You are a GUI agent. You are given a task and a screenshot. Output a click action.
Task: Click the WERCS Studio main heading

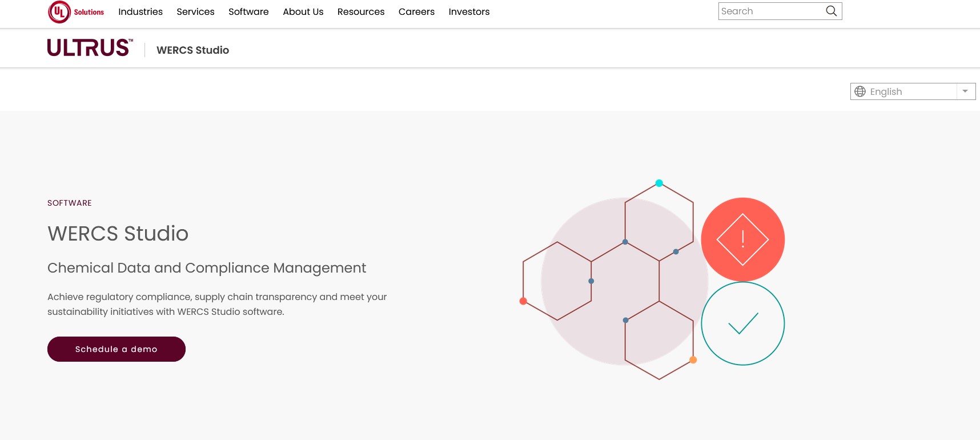[x=118, y=234]
